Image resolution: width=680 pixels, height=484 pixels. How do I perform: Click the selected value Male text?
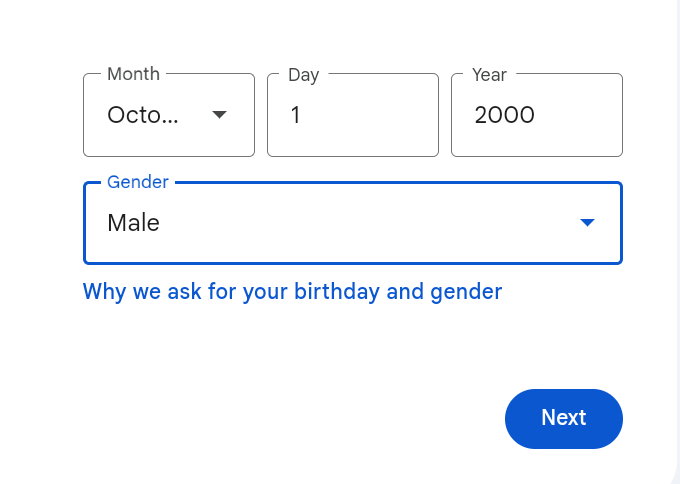(x=133, y=223)
